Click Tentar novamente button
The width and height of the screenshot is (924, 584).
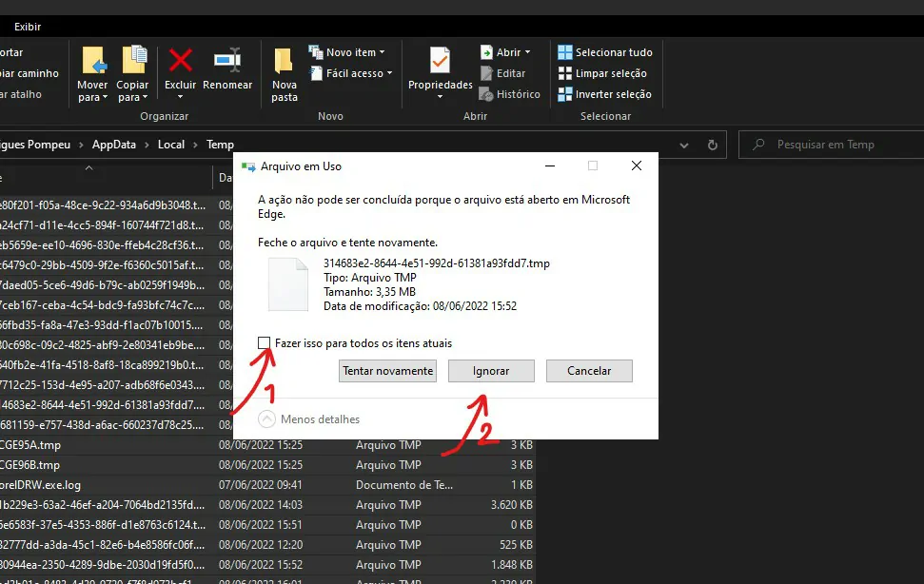(x=387, y=371)
